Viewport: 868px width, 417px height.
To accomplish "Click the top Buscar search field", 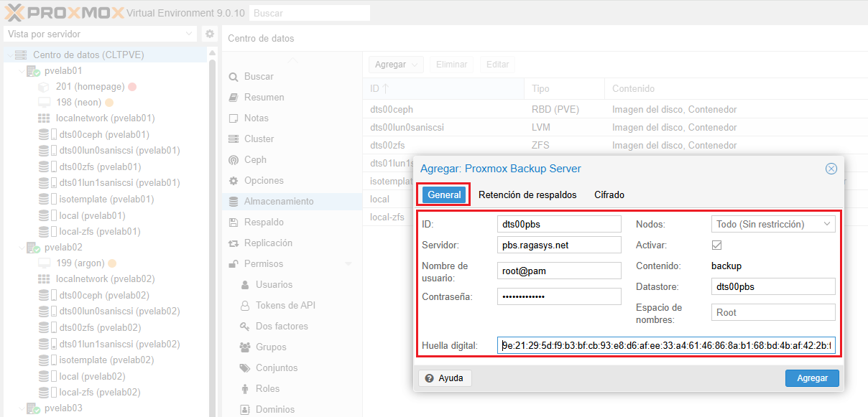I will tap(309, 13).
